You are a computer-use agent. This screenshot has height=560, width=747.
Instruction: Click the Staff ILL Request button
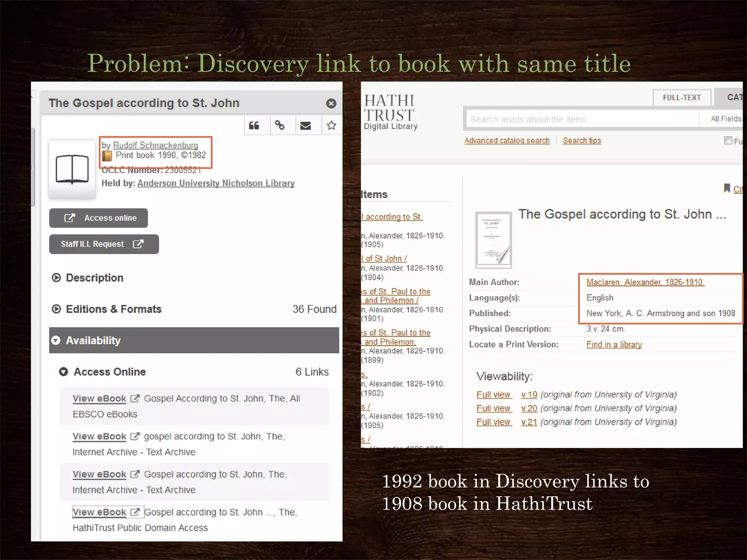104,244
